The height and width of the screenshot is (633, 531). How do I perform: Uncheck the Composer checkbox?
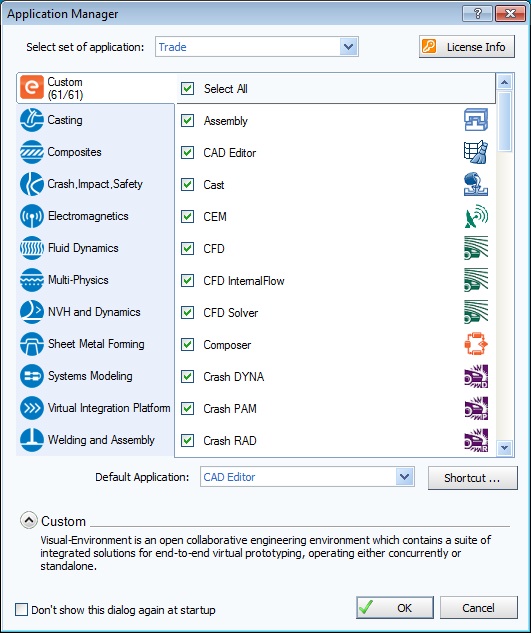point(187,344)
